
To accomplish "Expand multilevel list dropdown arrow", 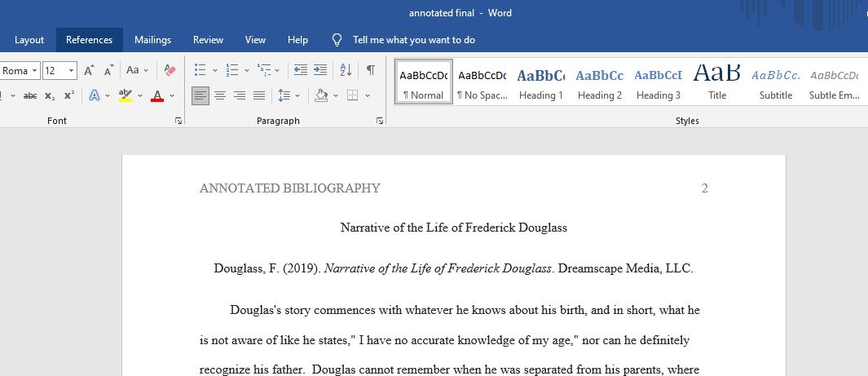I will [277, 70].
